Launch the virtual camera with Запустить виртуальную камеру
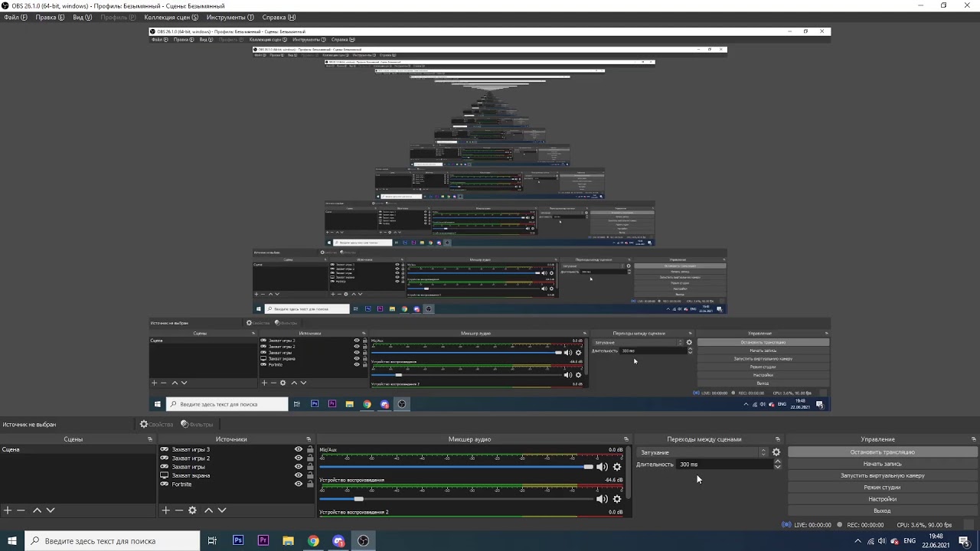This screenshot has width=980, height=551. coord(882,475)
